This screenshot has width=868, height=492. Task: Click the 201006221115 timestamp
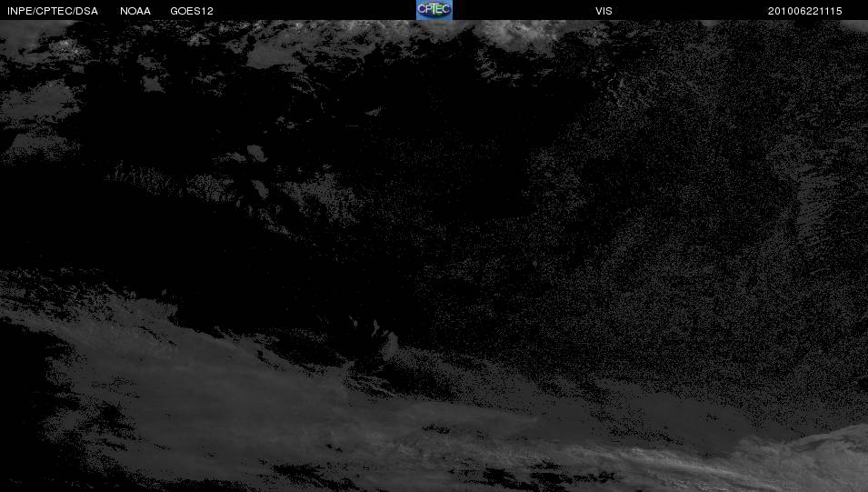tap(805, 11)
